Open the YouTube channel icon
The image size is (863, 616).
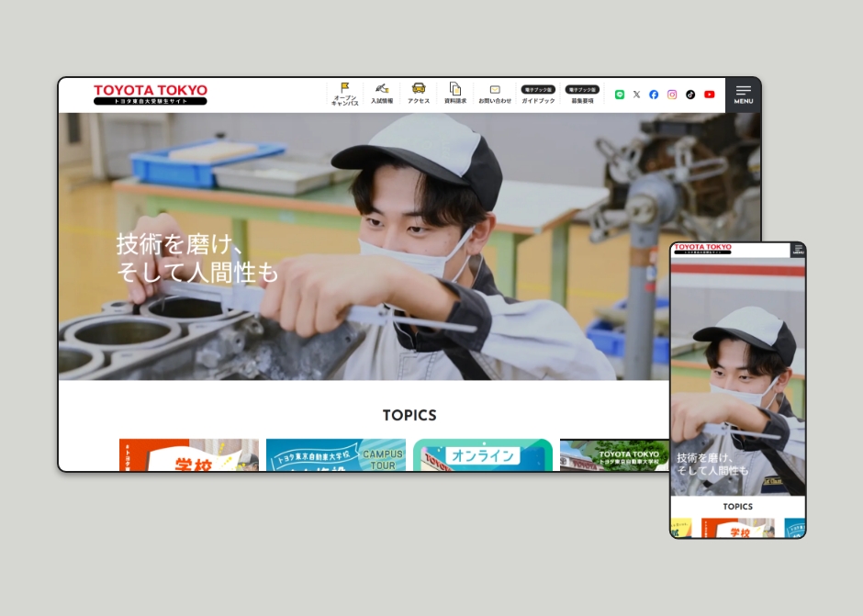[x=709, y=94]
